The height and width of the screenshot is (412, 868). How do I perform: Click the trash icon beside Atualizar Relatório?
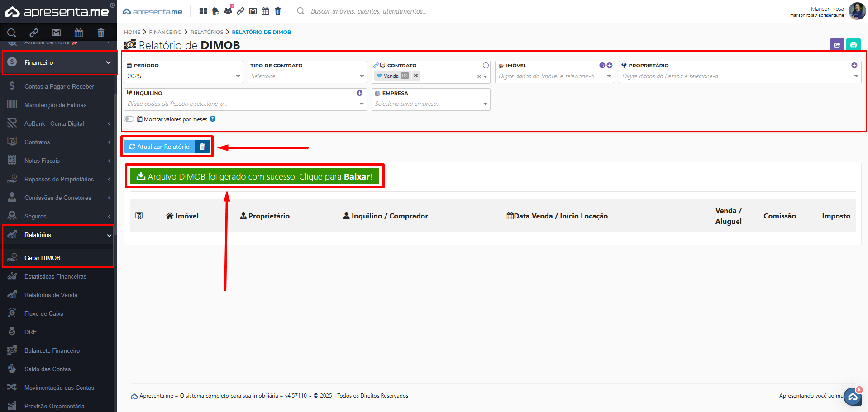click(x=202, y=147)
